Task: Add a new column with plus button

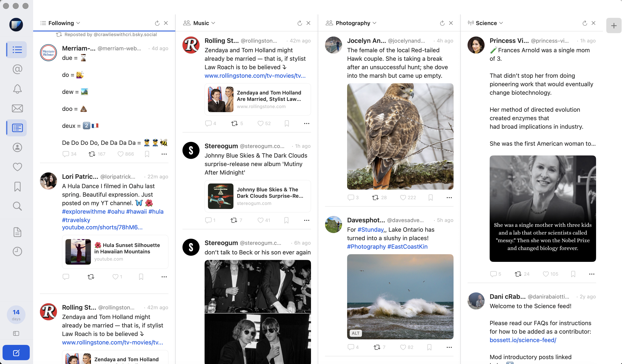Action: [614, 26]
